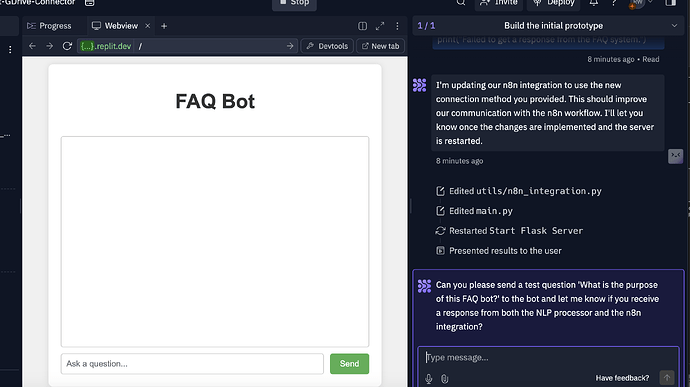The image size is (690, 387).
Task: Send the FAQ Bot question
Action: click(349, 364)
